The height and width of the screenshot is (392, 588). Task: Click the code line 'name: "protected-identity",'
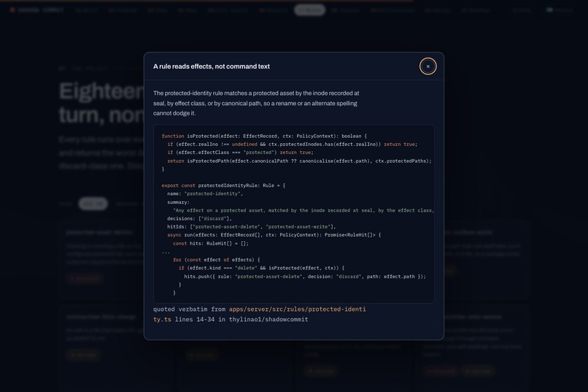(205, 194)
